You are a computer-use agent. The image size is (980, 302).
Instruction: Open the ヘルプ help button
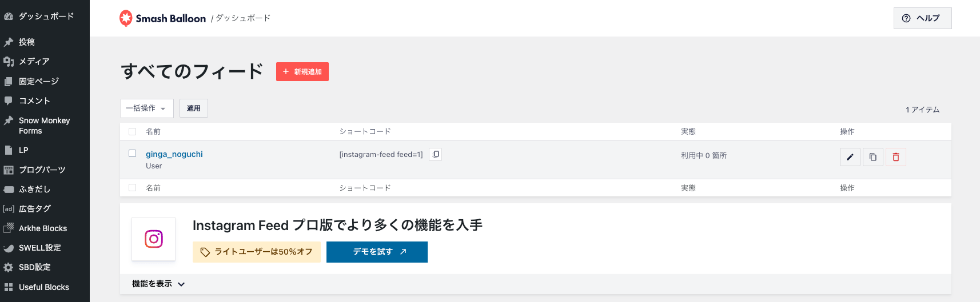[x=922, y=18]
